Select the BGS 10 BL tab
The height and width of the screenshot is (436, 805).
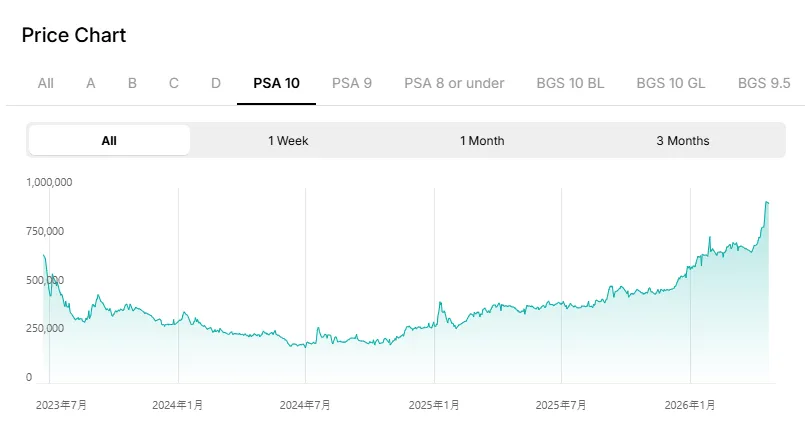[x=570, y=83]
